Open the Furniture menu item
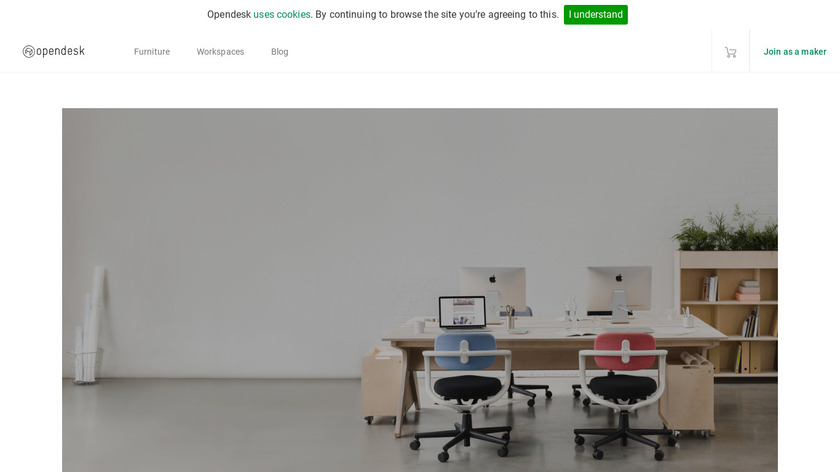The height and width of the screenshot is (472, 840). [152, 51]
